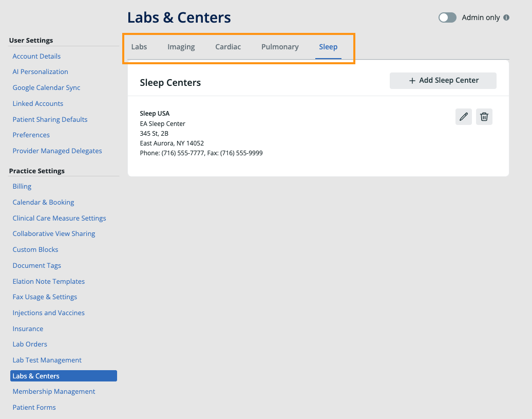Select the Sleep tab
This screenshot has height=419, width=532.
coord(328,47)
